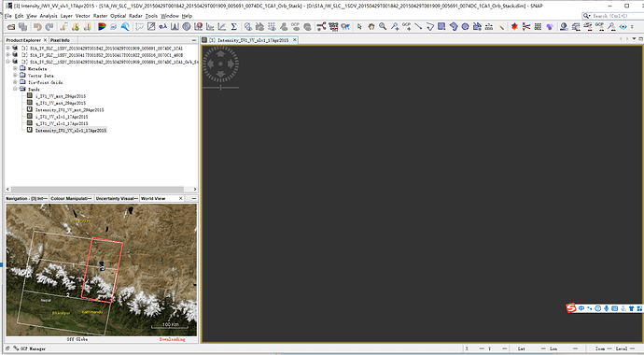Click the Undo toolbar icon
The image size is (644, 355).
[x=37, y=27]
